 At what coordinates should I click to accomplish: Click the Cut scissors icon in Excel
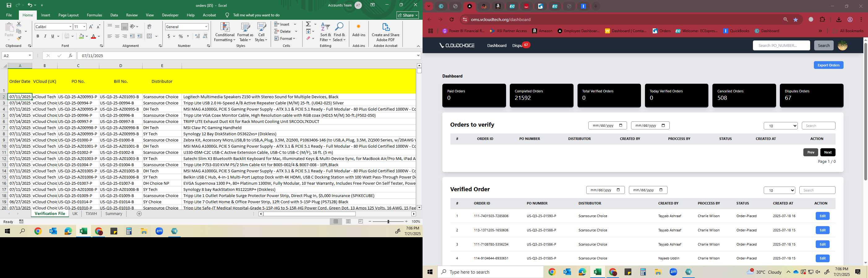tap(19, 24)
